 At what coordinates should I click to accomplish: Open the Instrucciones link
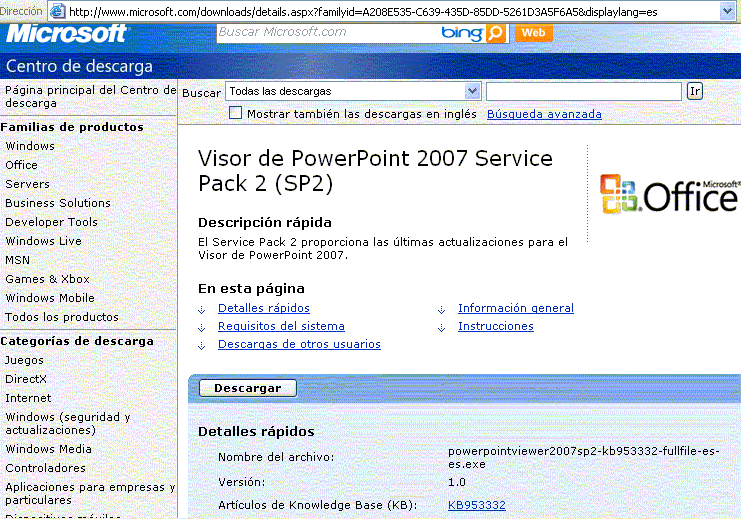pyautogui.click(x=496, y=326)
